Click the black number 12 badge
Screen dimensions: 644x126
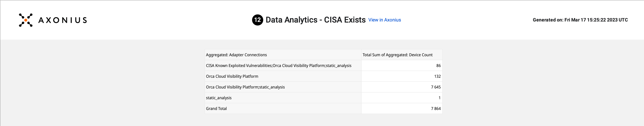257,20
